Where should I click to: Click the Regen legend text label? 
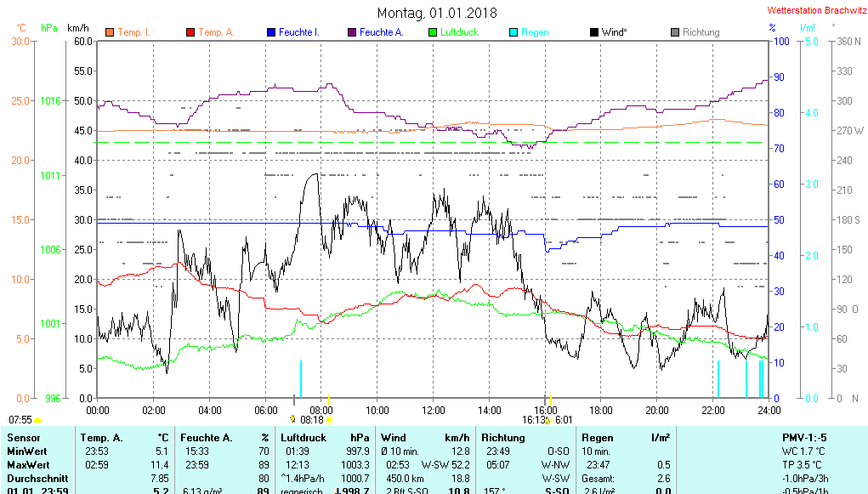535,32
